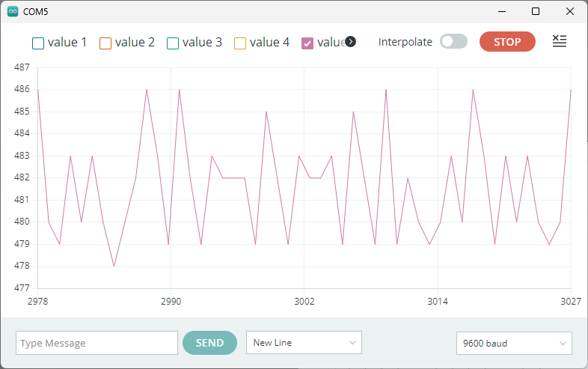
Task: Maximize the COM5 plotter window
Action: 536,12
